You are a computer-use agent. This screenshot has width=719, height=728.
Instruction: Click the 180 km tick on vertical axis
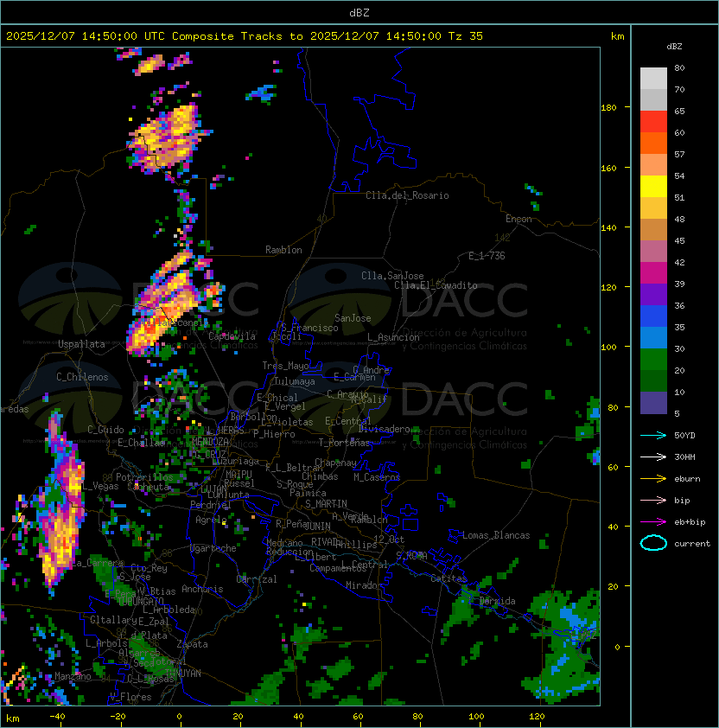(608, 108)
